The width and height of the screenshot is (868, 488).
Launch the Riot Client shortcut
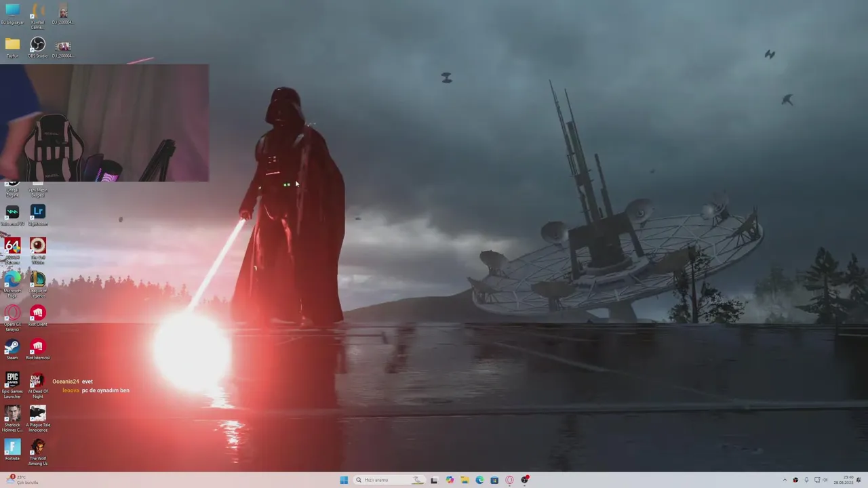coord(37,316)
